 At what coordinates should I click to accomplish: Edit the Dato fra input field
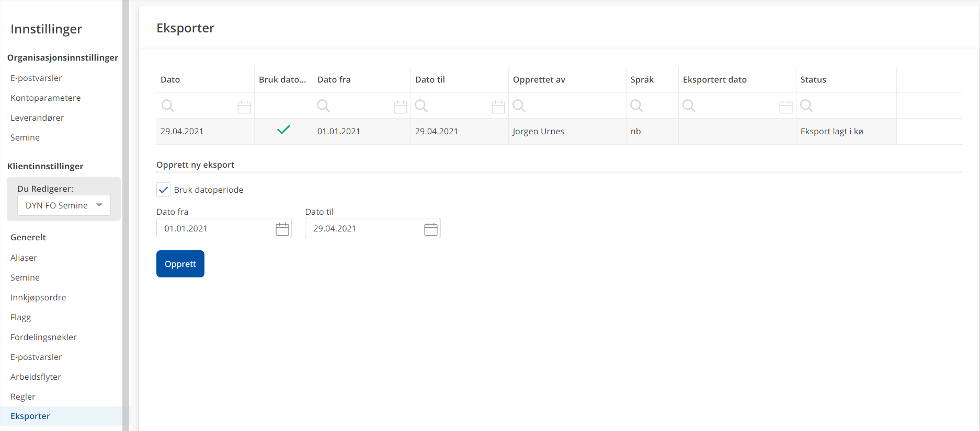tap(214, 229)
